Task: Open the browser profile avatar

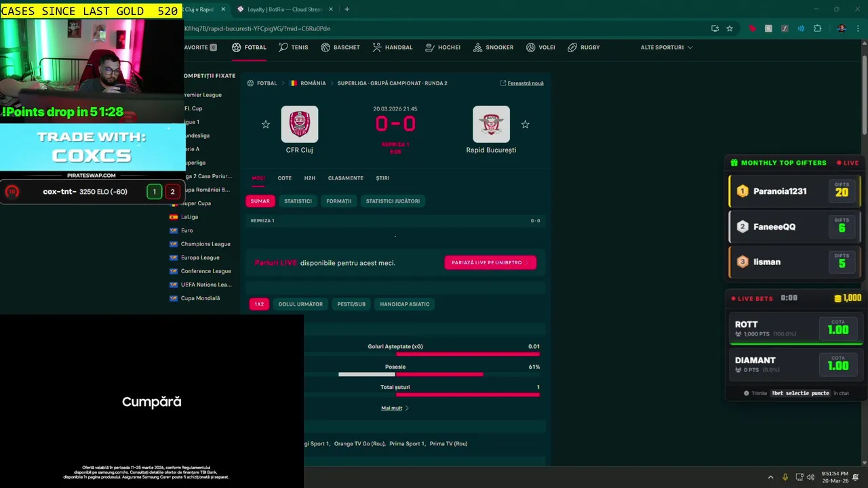Action: (x=842, y=28)
